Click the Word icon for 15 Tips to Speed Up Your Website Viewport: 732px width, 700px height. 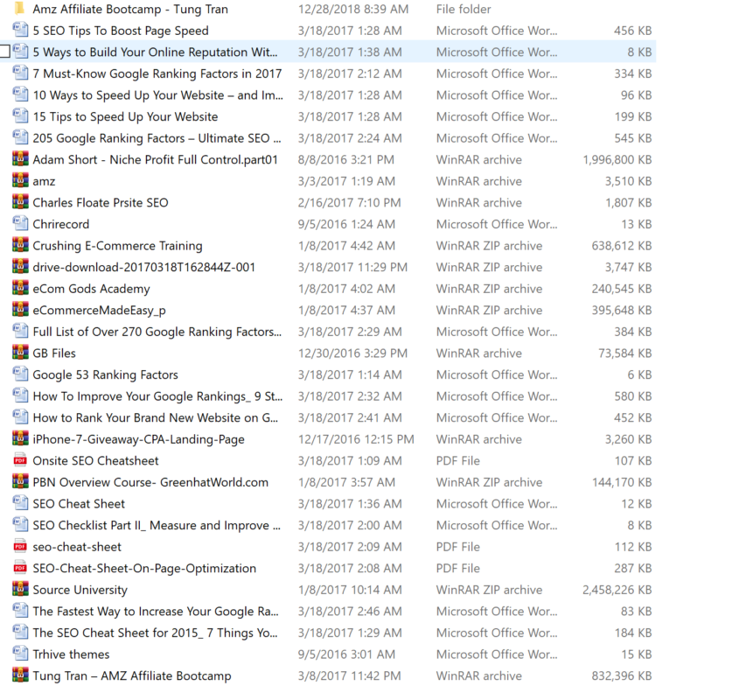tap(20, 116)
